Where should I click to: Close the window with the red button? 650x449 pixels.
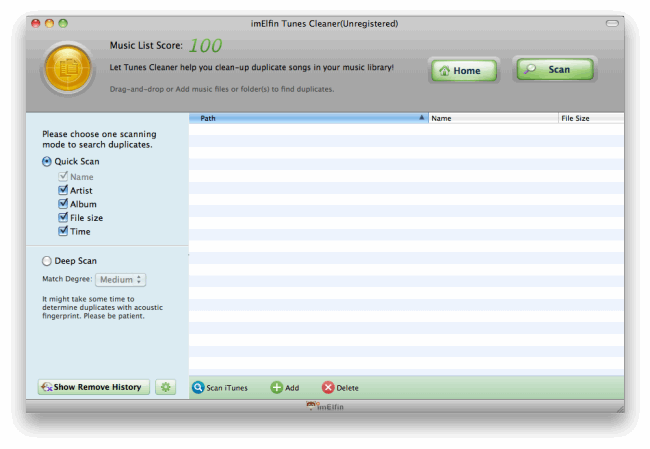pos(36,23)
